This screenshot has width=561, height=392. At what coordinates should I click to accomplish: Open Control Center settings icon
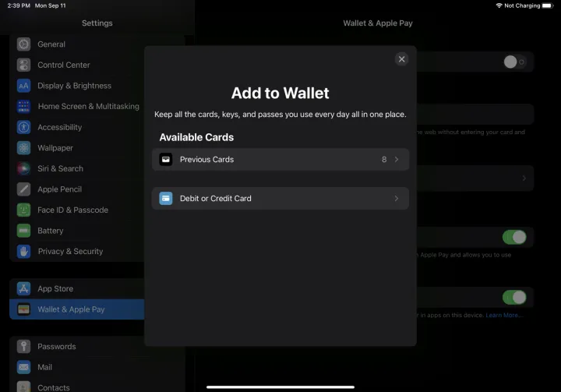point(23,65)
